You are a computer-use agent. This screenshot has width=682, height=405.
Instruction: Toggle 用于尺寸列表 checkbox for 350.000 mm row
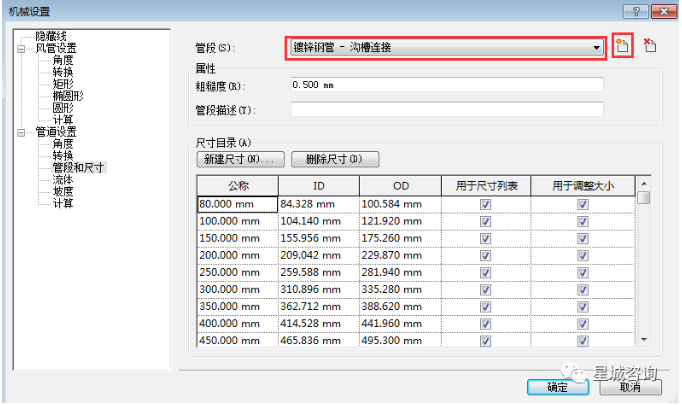pos(486,307)
